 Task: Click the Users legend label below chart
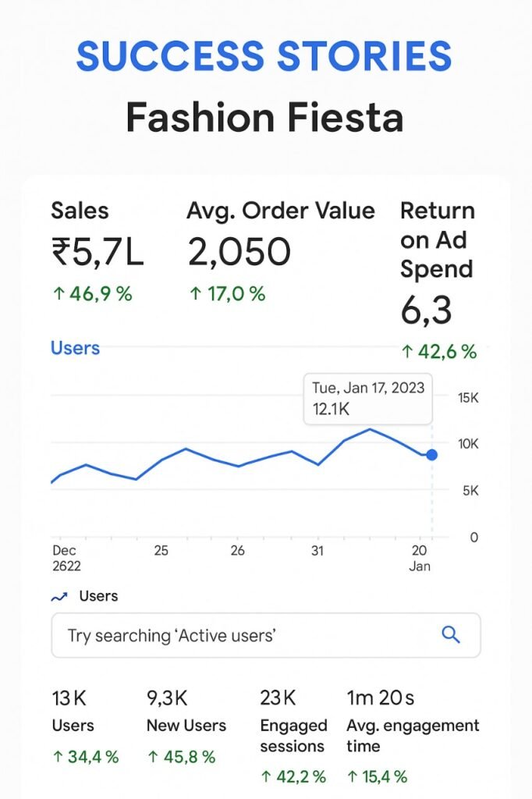pos(98,596)
